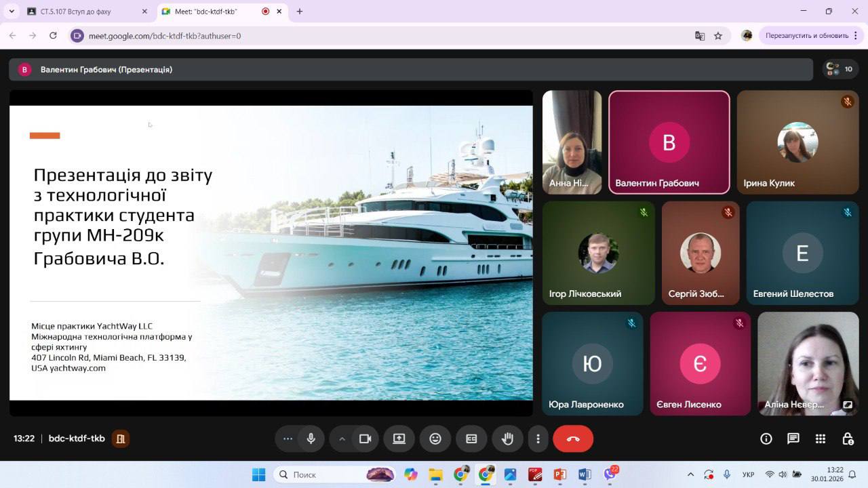Open the meeting details info icon

click(x=766, y=439)
